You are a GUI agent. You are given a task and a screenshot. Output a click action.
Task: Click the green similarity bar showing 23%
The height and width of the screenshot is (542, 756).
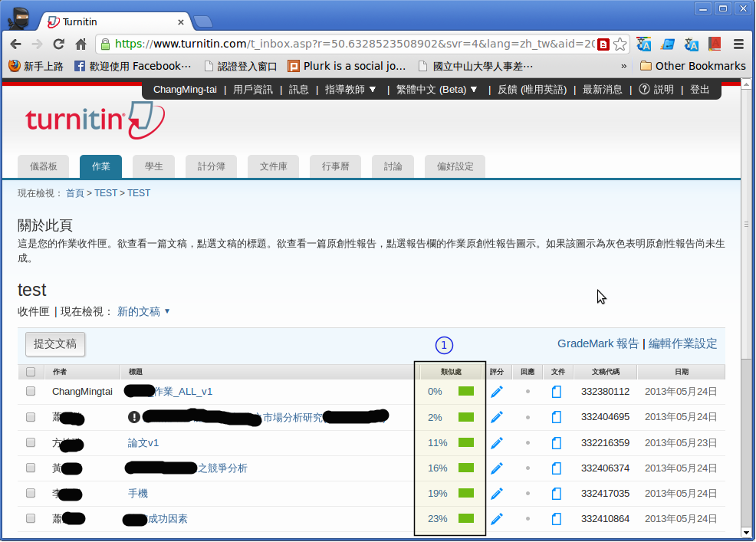point(465,519)
